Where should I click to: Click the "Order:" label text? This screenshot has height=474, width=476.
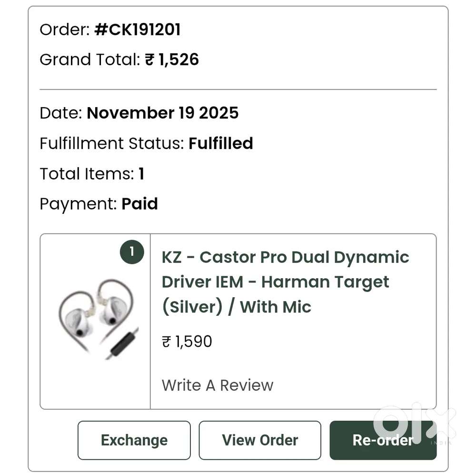65,30
